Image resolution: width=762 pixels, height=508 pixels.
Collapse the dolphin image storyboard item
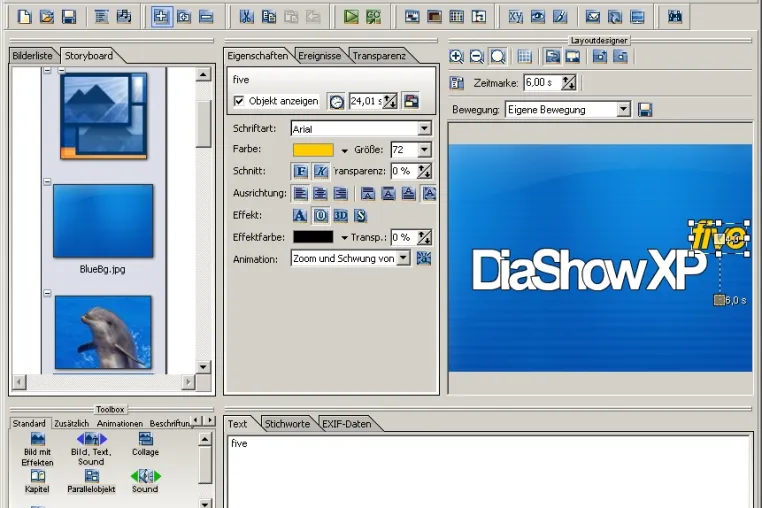click(x=47, y=293)
